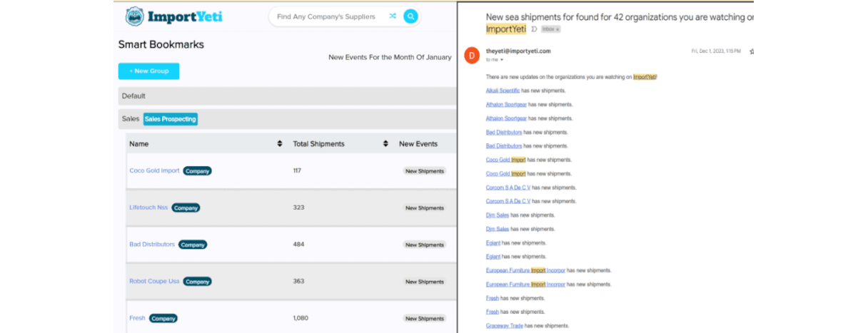Open Lifetouch Nss company page
This screenshot has height=333, width=868.
148,208
